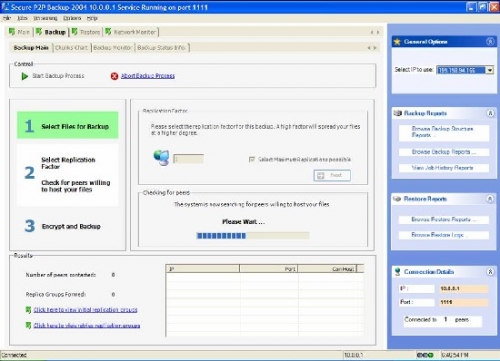The width and height of the screenshot is (500, 361).
Task: Select step 1 Select Files for Backup
Action: pyautogui.click(x=68, y=125)
